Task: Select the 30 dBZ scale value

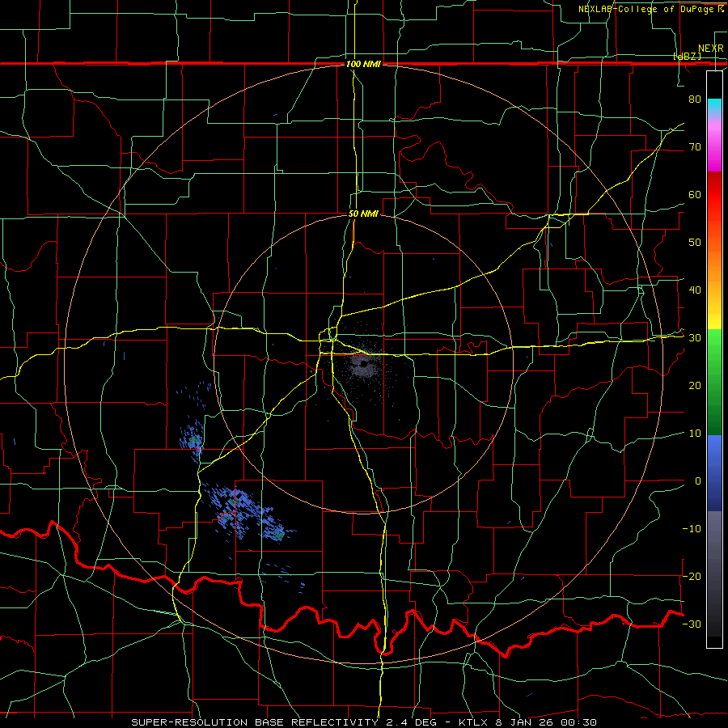Action: click(695, 338)
